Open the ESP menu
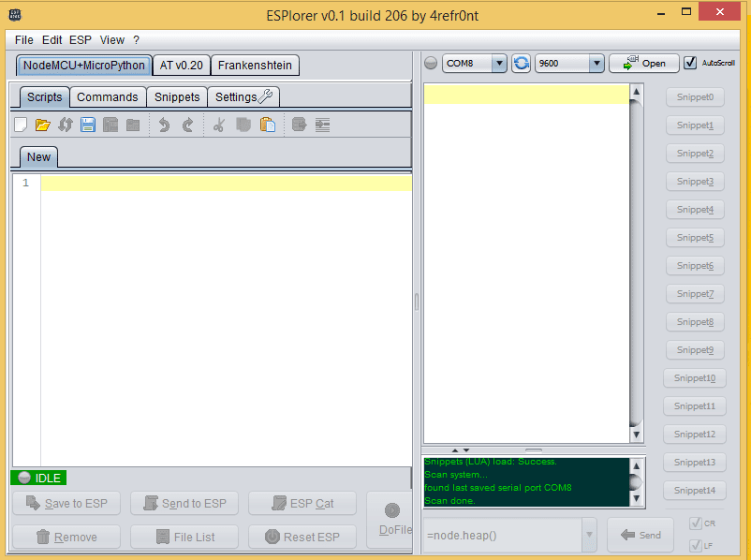The image size is (751, 560). (x=81, y=39)
